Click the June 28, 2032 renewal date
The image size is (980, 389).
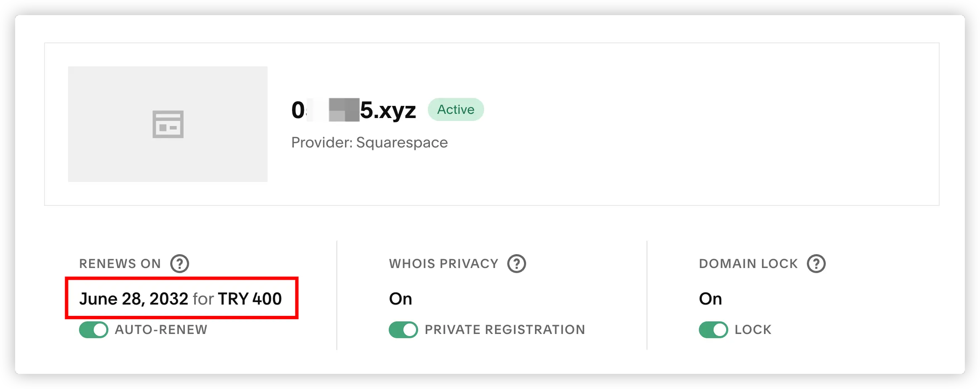(x=134, y=299)
